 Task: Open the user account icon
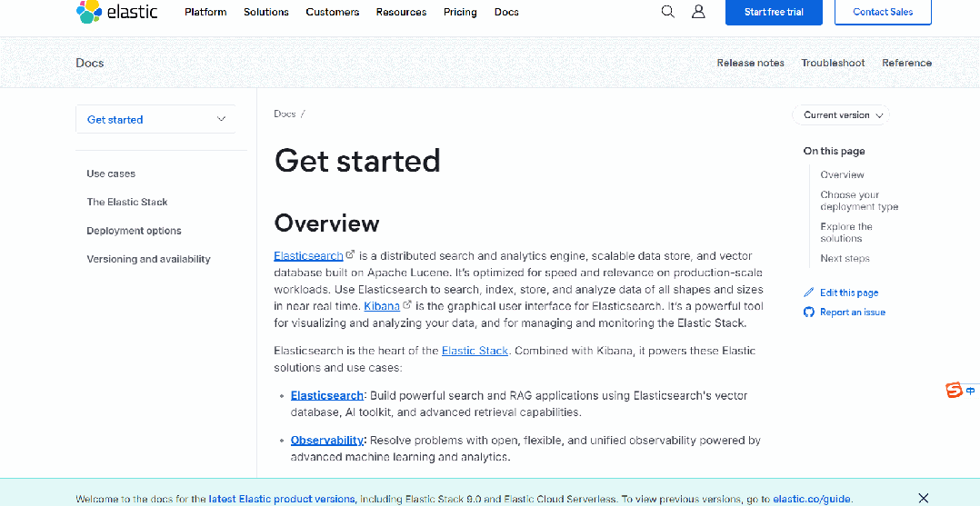tap(698, 12)
